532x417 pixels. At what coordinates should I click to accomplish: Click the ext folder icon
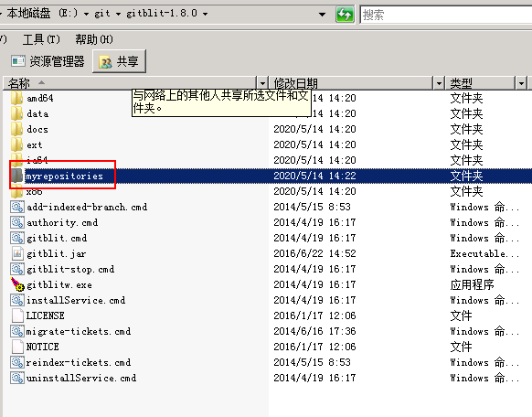tap(16, 144)
